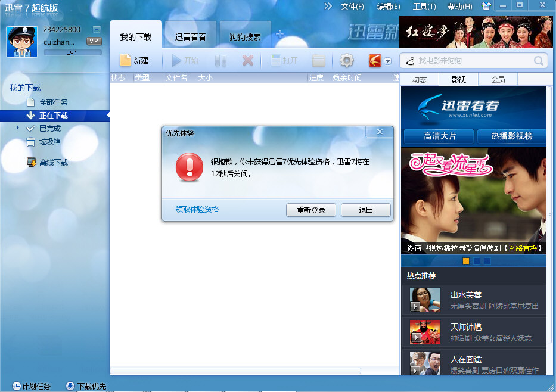Screen dimensions: 556x392
Task: Sort by the 进度 column header
Action: 316,78
